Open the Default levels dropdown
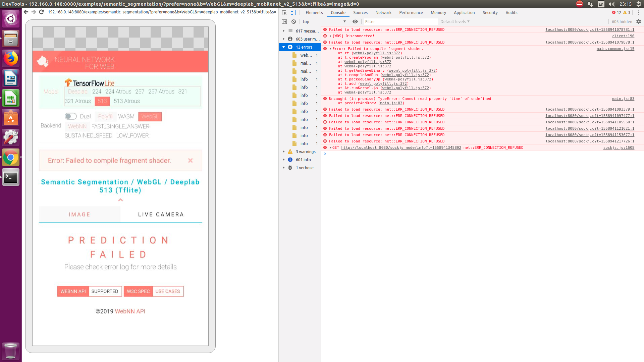 point(454,21)
